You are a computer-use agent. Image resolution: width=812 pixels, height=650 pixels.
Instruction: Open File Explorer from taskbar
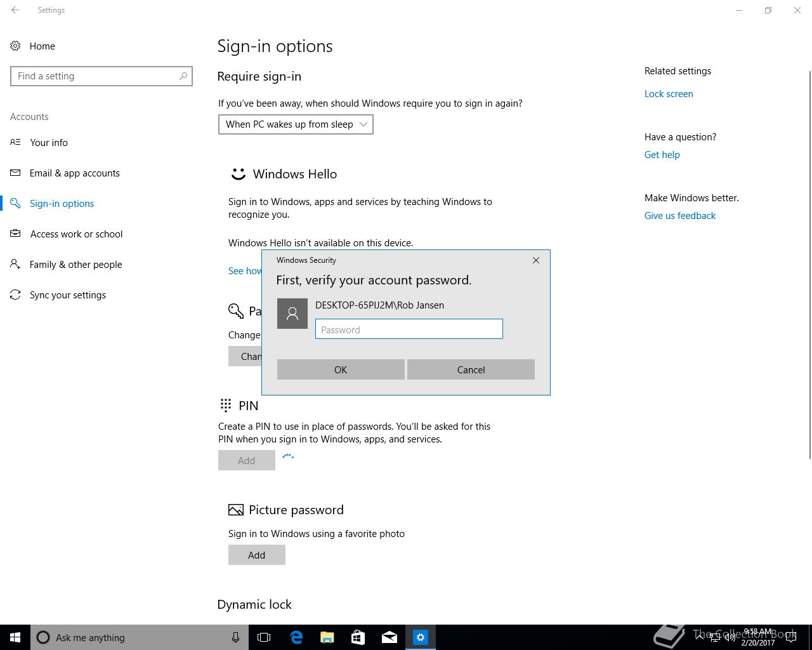point(327,637)
